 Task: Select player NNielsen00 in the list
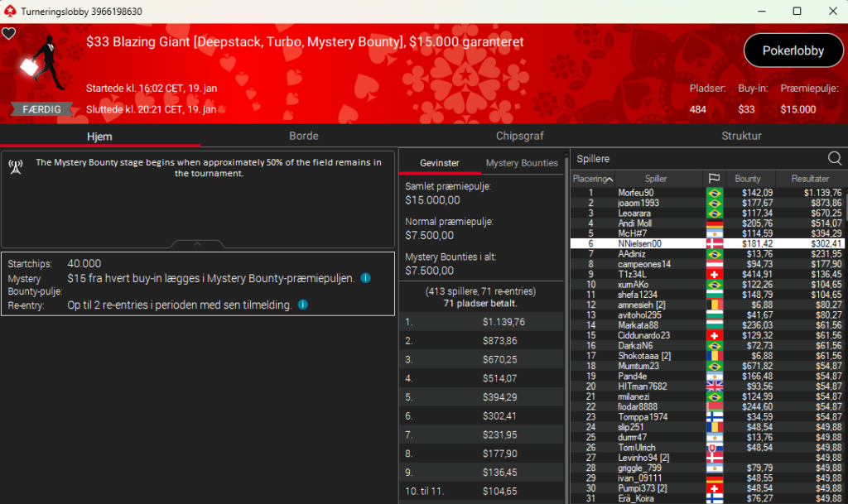639,243
